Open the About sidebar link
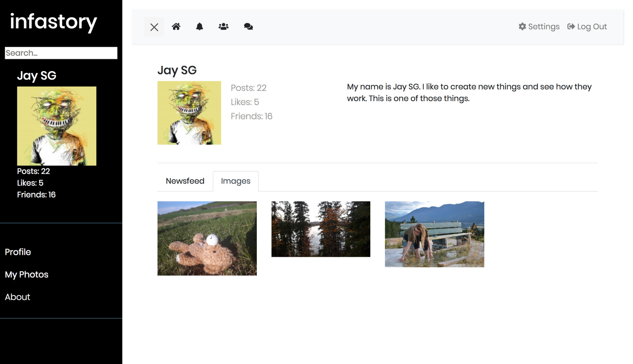633x364 pixels. click(18, 297)
